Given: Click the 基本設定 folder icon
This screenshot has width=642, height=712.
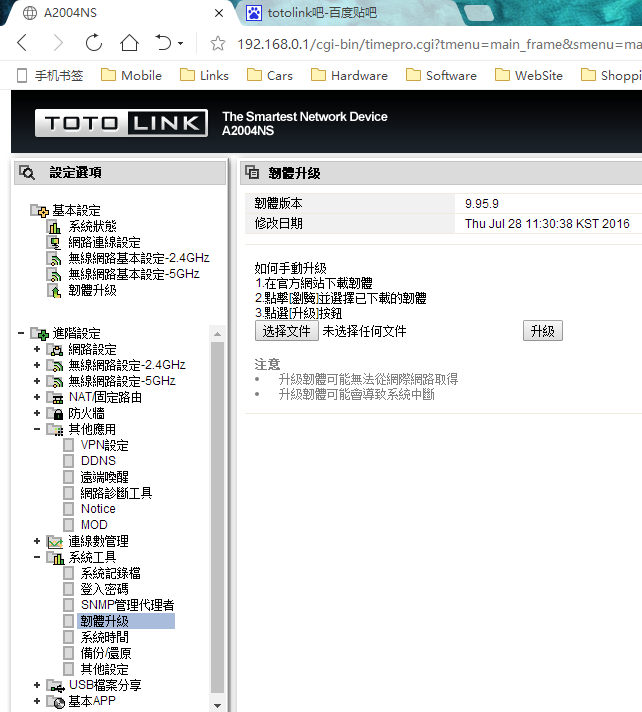Looking at the screenshot, I should point(40,211).
